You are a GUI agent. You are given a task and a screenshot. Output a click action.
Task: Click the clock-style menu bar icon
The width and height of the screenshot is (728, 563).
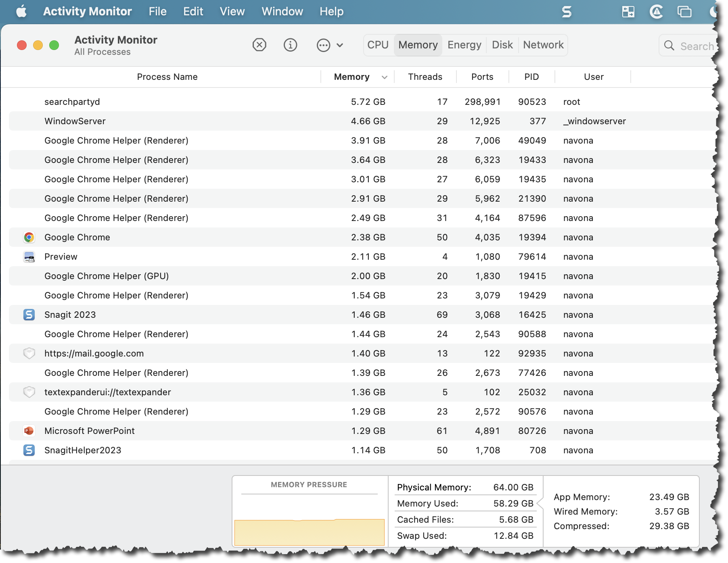coord(657,12)
